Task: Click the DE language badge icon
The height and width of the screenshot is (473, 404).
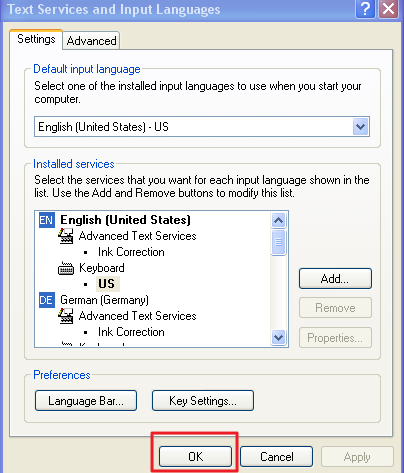Action: click(47, 300)
